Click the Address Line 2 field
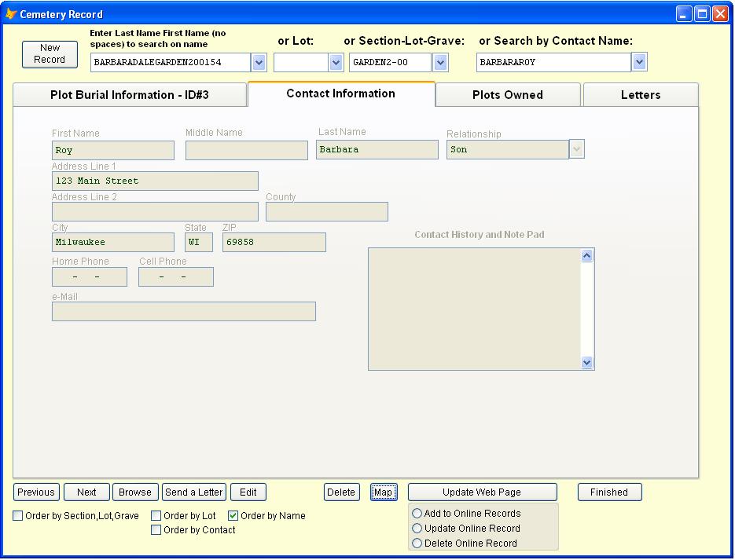The image size is (735, 560). click(155, 211)
